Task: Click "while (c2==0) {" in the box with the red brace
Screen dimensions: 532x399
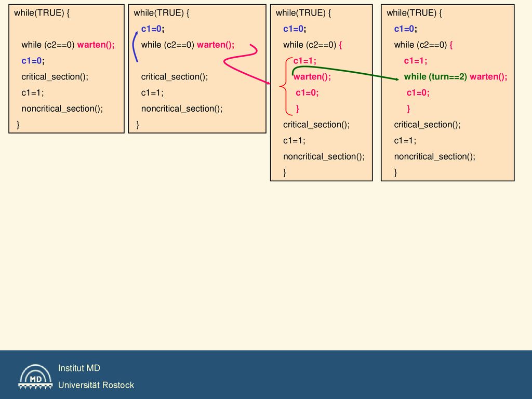Action: pos(312,45)
